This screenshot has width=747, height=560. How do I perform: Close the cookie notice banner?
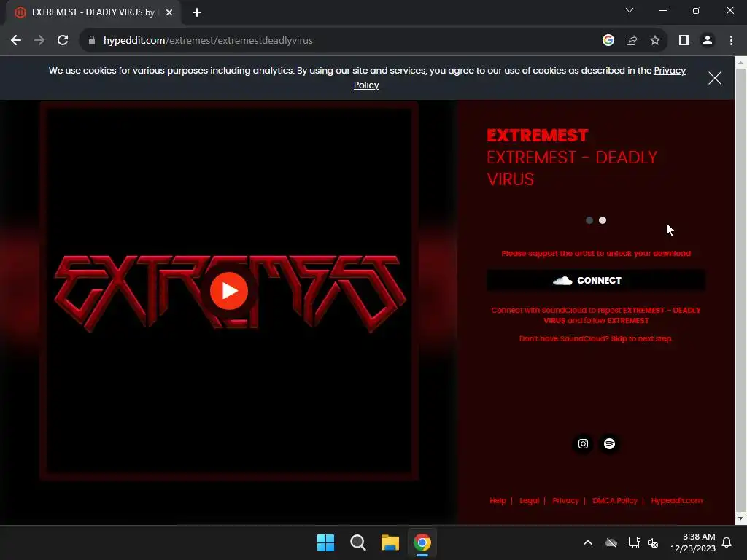tap(715, 78)
